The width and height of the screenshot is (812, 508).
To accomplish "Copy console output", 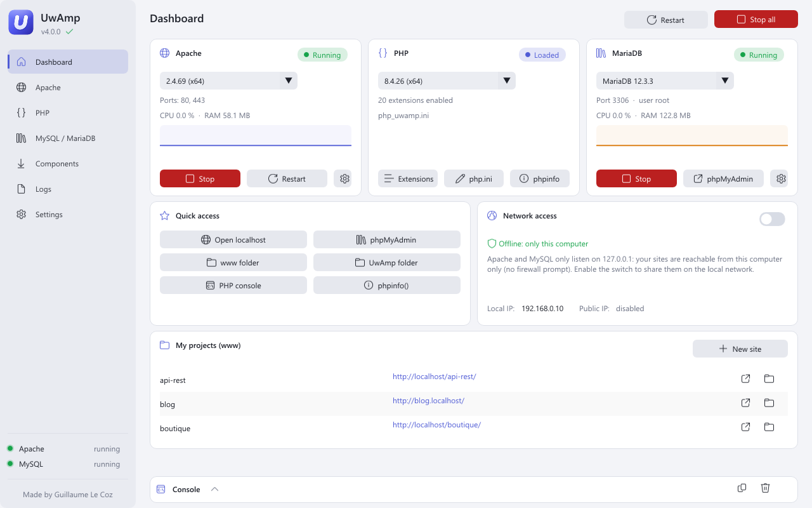I will click(742, 488).
